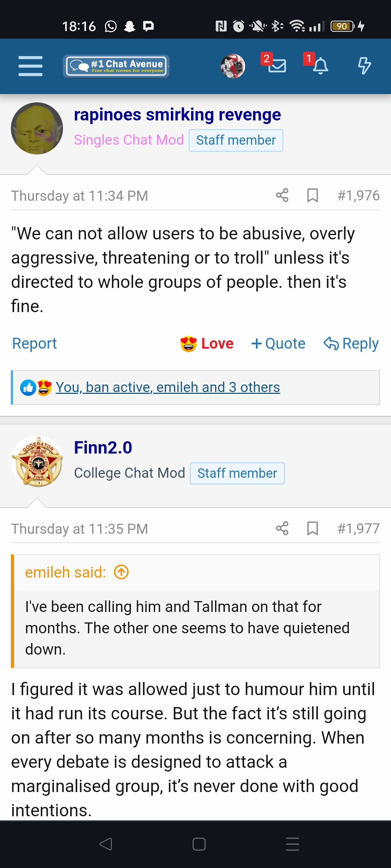
Task: Share post #1,976
Action: coord(282,195)
